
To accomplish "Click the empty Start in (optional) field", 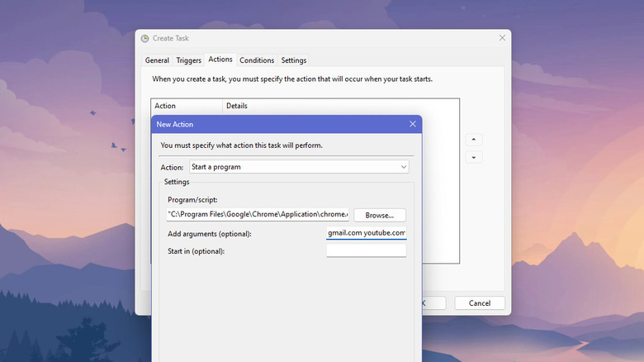I will [367, 250].
